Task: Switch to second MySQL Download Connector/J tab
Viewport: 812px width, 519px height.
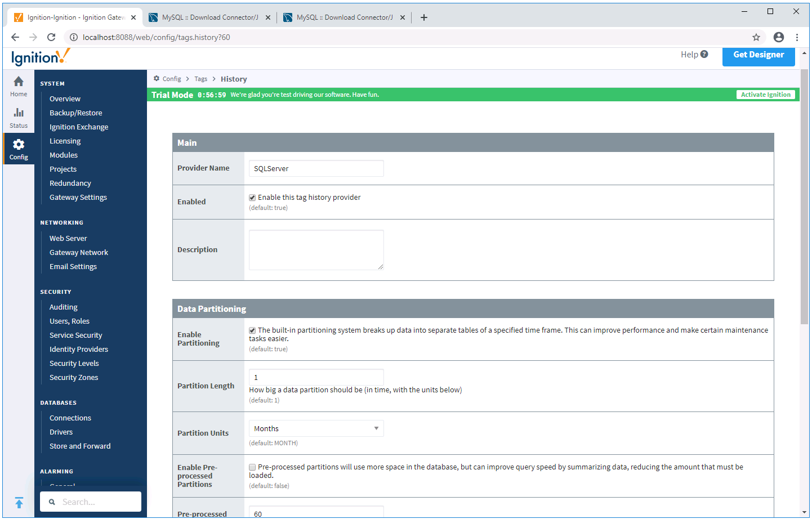Action: point(344,17)
